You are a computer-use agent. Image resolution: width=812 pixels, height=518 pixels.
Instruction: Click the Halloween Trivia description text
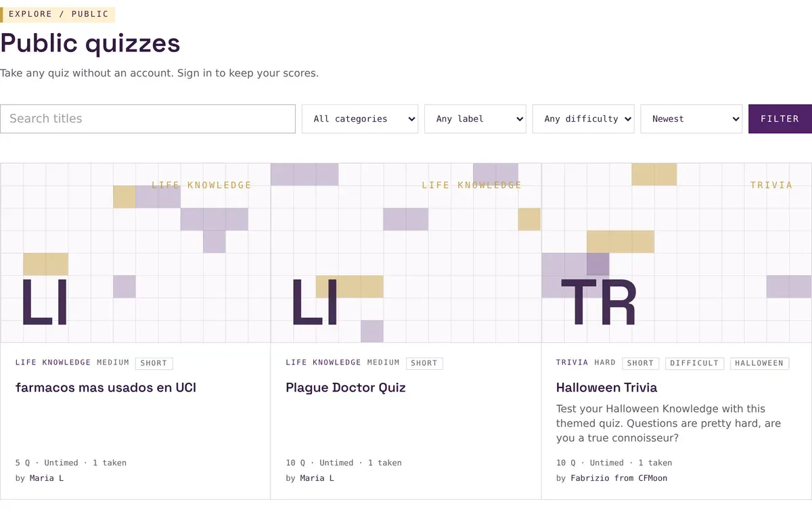[x=669, y=423]
